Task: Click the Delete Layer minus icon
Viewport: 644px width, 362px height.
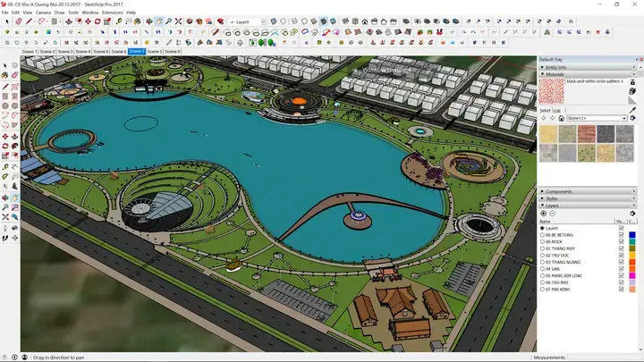Action: point(553,214)
